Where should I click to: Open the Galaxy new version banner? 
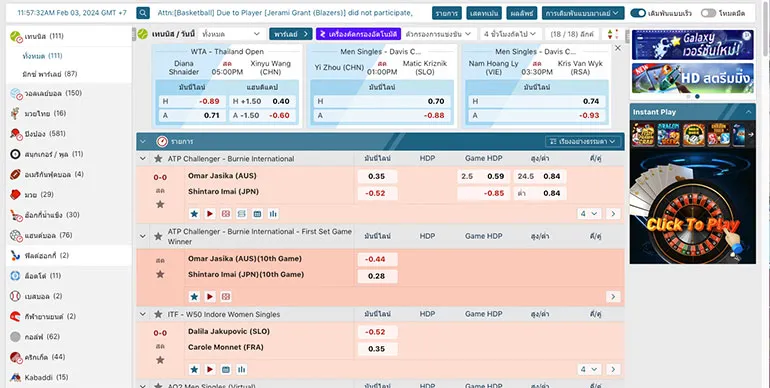point(692,45)
